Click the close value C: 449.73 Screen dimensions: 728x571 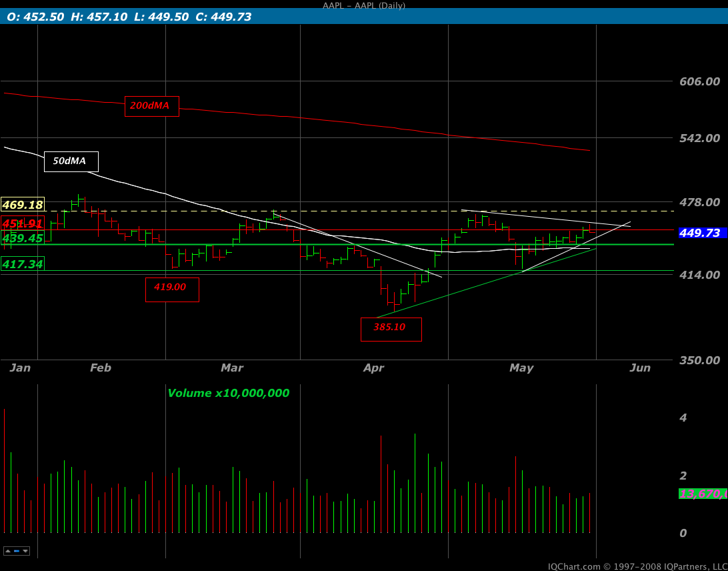point(224,17)
